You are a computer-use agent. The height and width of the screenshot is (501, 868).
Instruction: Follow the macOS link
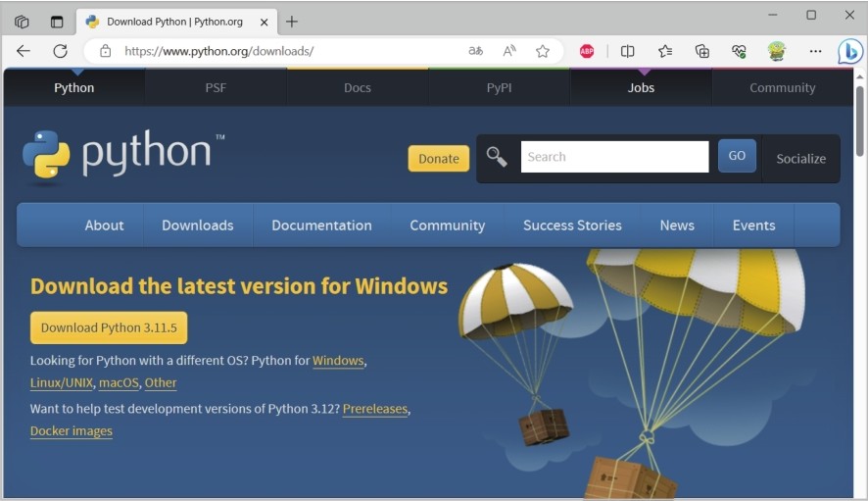119,382
